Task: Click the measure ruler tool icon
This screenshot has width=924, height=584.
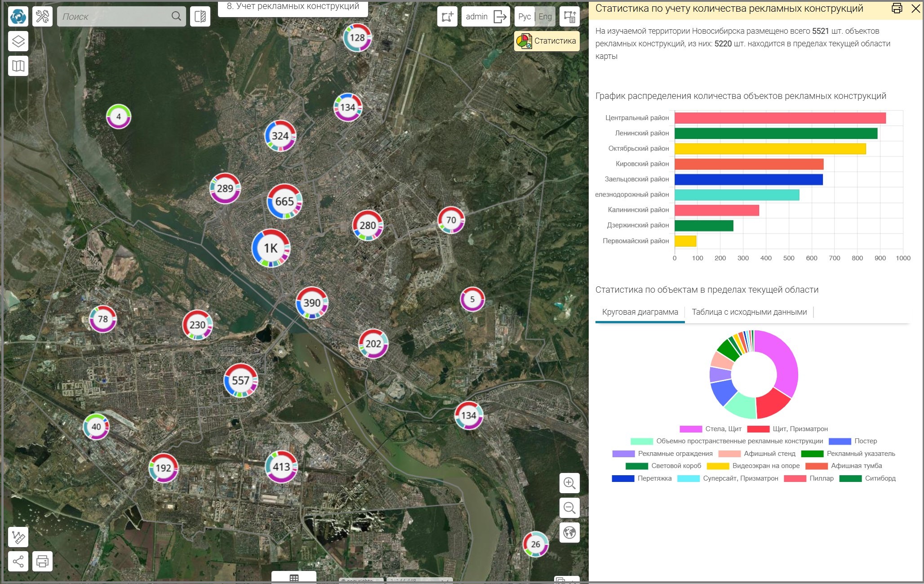Action: point(18,537)
